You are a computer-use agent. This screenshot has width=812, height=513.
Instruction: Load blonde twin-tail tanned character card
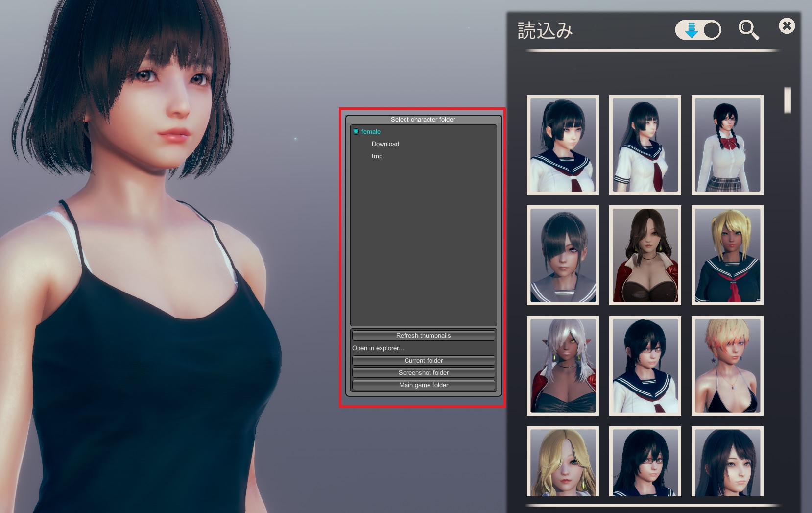[x=727, y=255]
